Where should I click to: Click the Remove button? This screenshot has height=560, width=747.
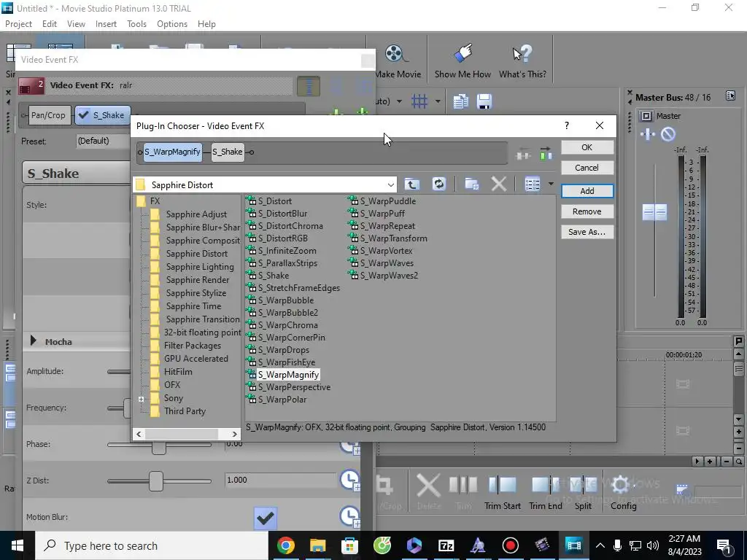click(587, 211)
